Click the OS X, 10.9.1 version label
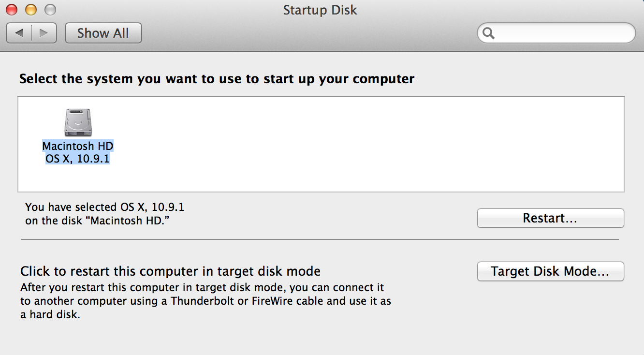The image size is (644, 355). coord(78,158)
